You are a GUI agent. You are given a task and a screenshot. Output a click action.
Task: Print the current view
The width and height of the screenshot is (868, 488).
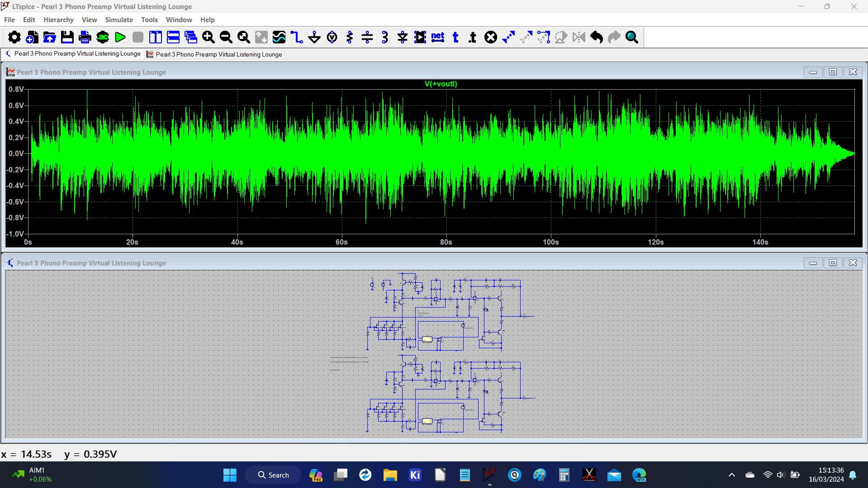[x=85, y=37]
